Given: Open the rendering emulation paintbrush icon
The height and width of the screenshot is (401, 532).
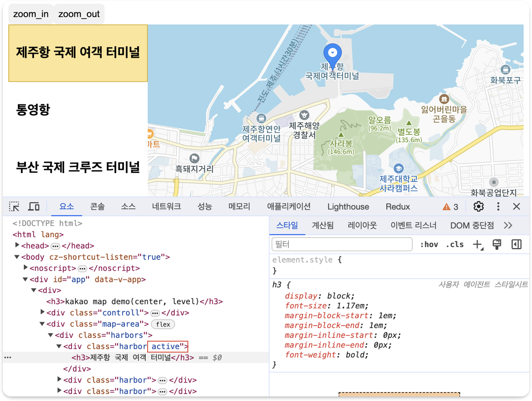Looking at the screenshot, I should tap(497, 244).
